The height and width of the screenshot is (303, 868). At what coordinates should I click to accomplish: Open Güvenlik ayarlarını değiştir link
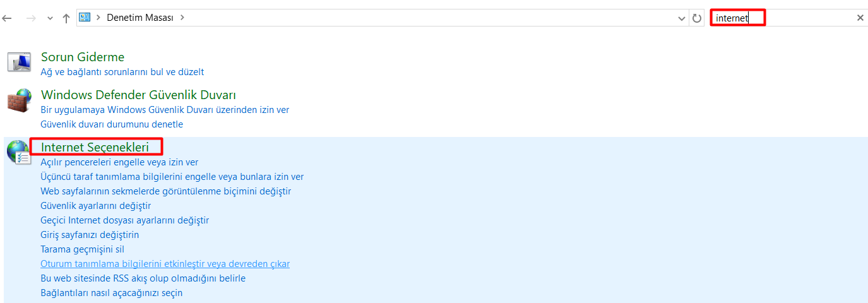pyautogui.click(x=96, y=206)
